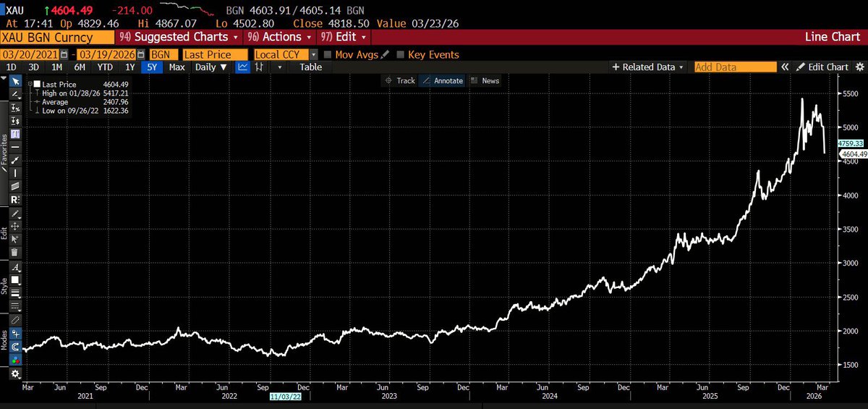Screen dimensions: 868x409
Task: Switch to bar chart type icon
Action: click(258, 67)
